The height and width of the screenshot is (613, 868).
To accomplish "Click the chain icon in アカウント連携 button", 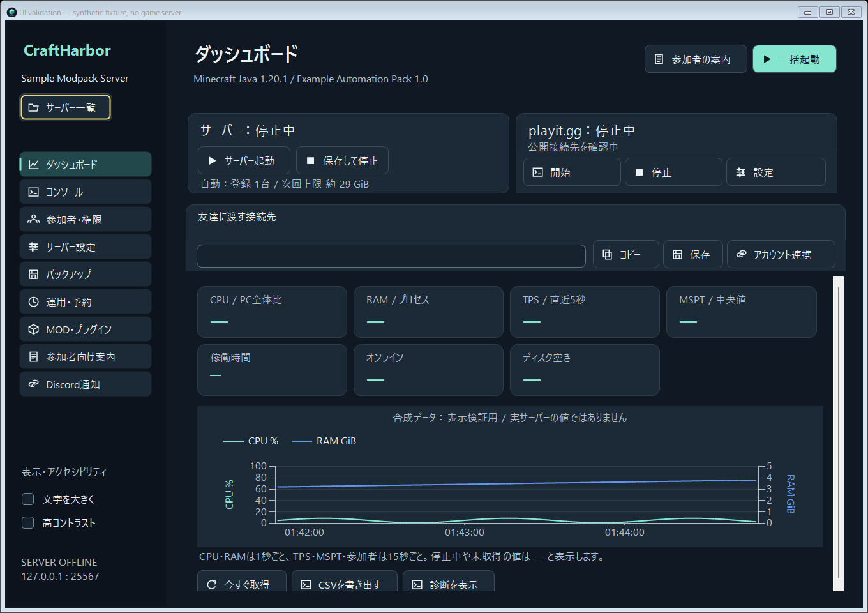I will click(741, 254).
